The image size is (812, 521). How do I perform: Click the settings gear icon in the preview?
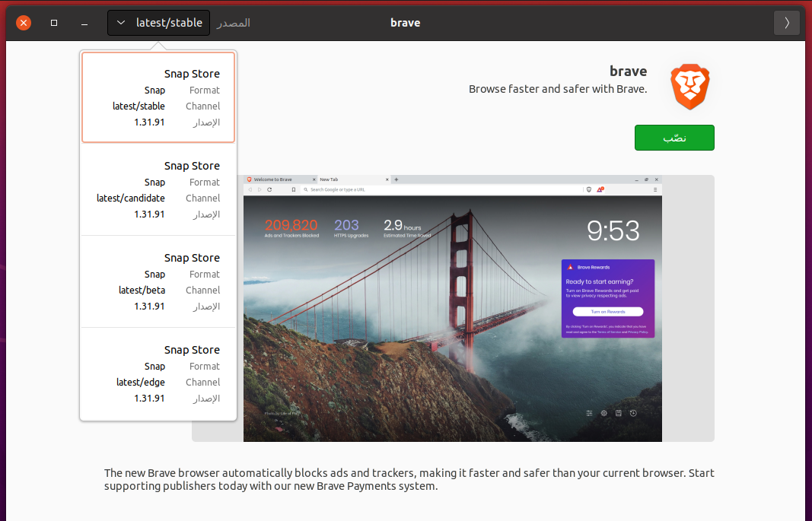pos(603,413)
